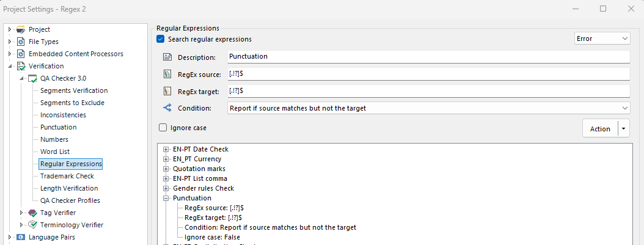This screenshot has width=644, height=245.
Task: Click the RegEx source input field
Action: (428, 74)
